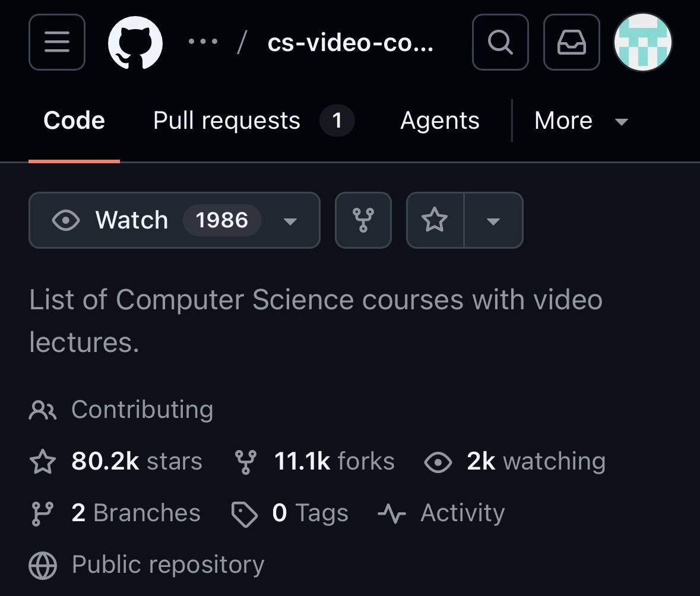Go to the GitHub homepage logo
The image size is (700, 596).
coord(135,43)
